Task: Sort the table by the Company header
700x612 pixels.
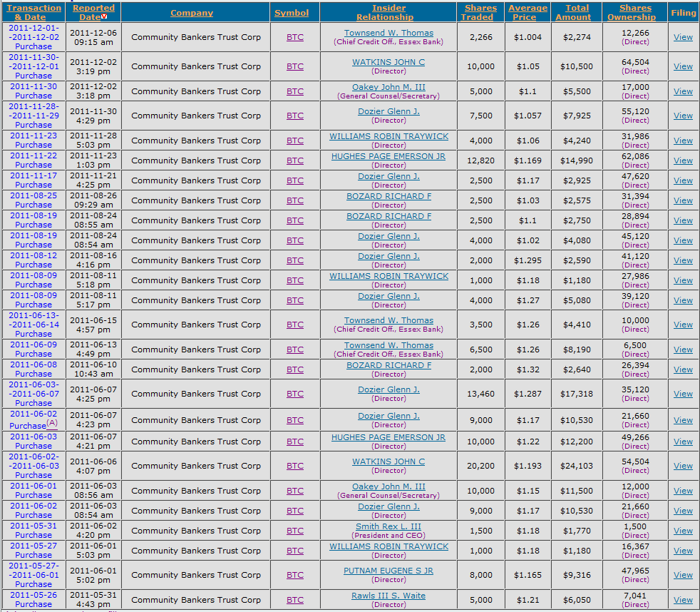Action: click(x=192, y=13)
